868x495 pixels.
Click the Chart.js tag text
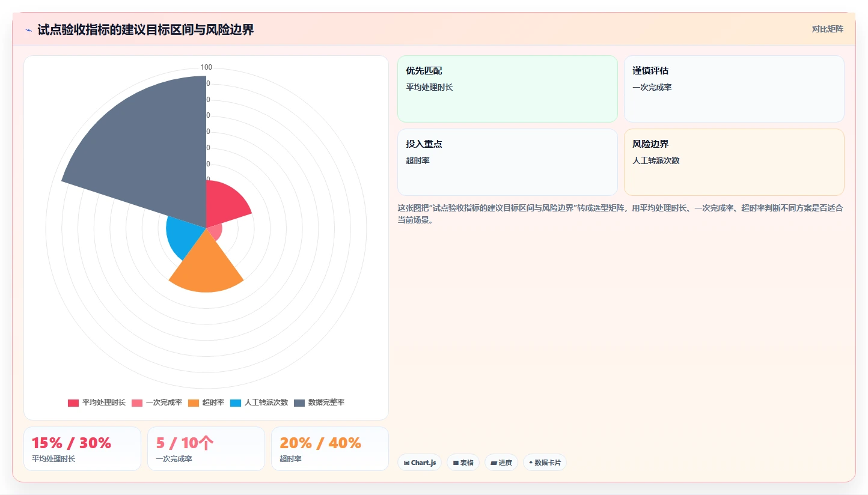pos(424,463)
